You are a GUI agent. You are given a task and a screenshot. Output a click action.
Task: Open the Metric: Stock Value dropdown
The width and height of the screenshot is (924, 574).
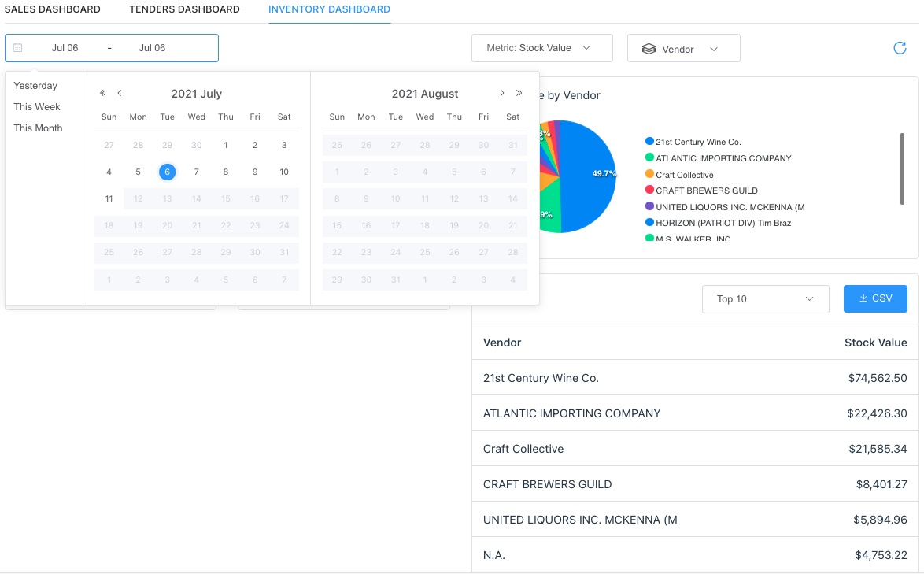pyautogui.click(x=541, y=48)
